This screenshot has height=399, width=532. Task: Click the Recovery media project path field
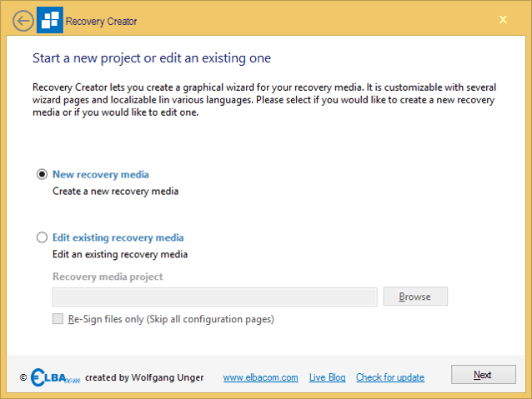215,297
